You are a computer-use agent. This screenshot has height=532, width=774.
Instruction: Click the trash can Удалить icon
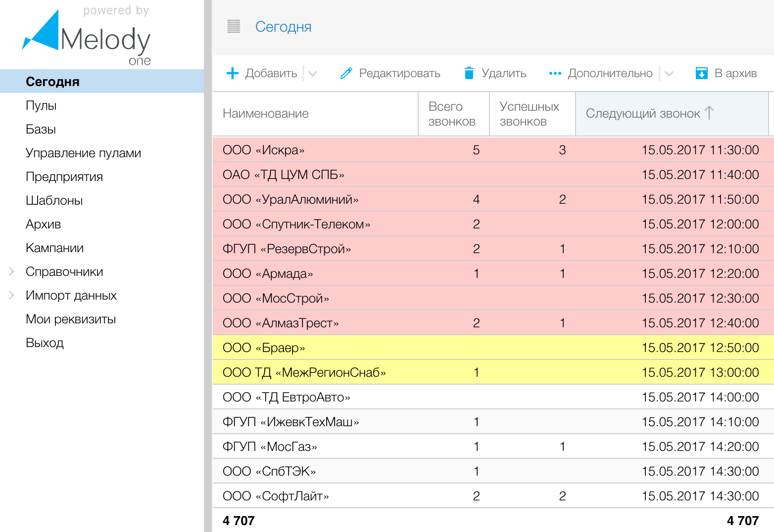tap(469, 73)
